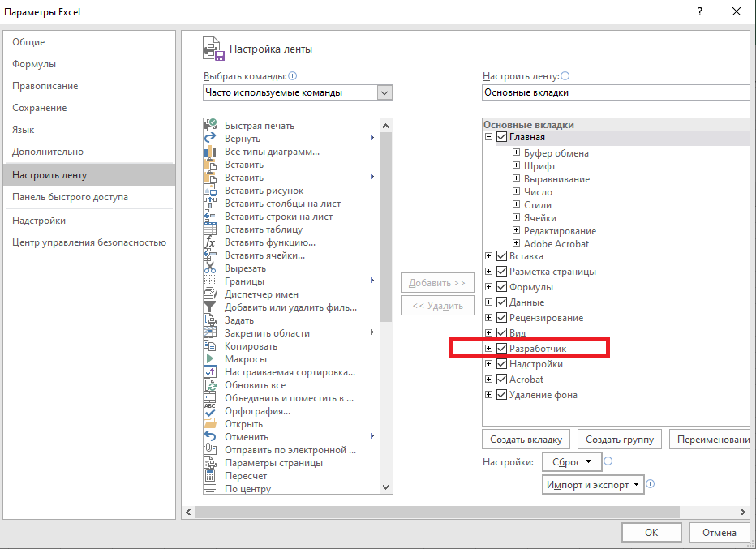Image resolution: width=756 pixels, height=549 pixels.
Task: Expand the Adobe Acrobat group
Action: 516,243
